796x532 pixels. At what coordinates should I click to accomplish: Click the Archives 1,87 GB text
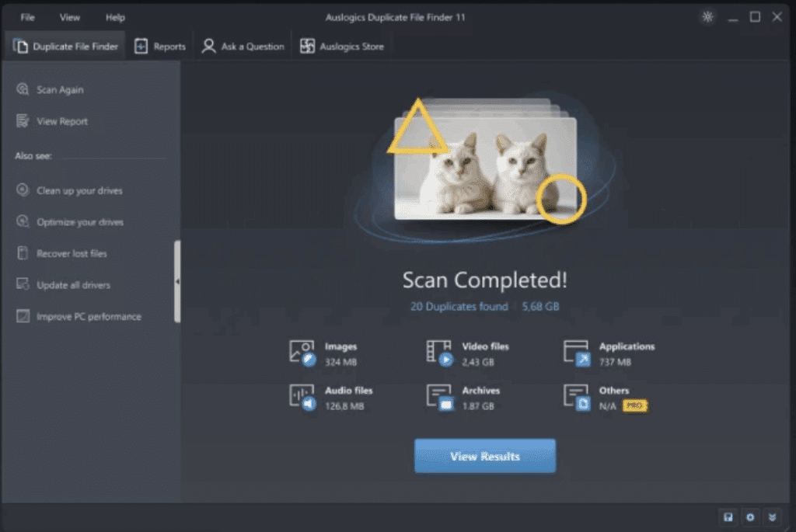coord(478,406)
